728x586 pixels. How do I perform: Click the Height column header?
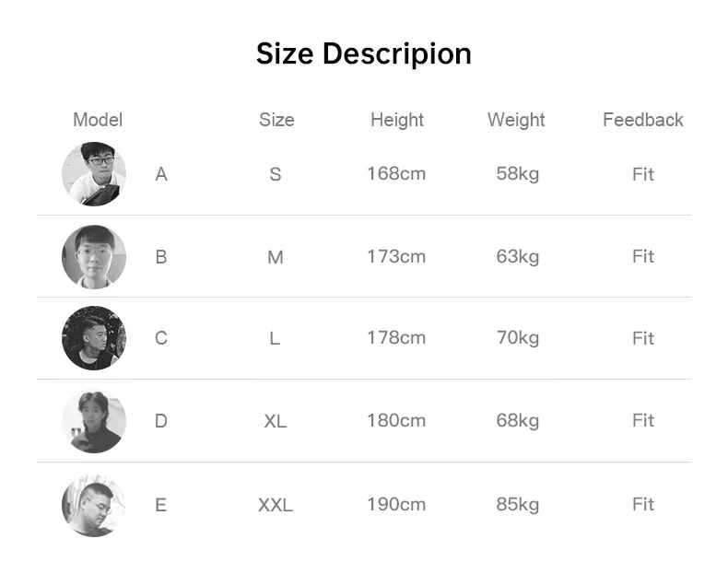397,120
